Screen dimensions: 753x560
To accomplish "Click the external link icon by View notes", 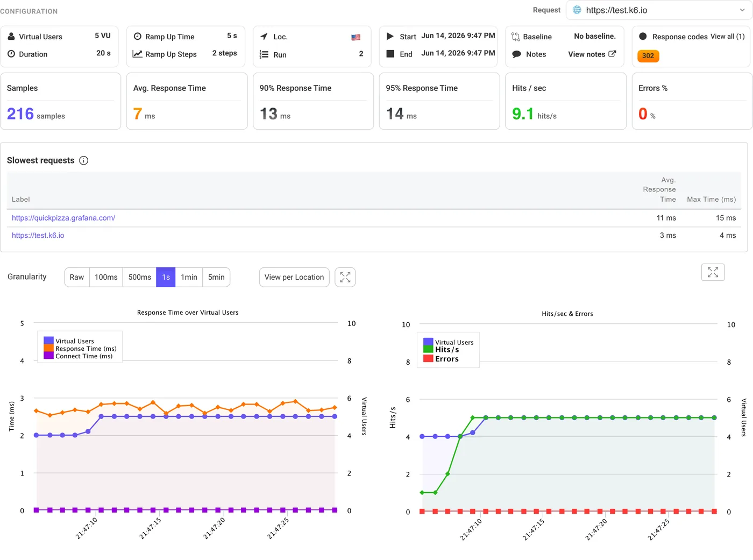I will tap(612, 54).
